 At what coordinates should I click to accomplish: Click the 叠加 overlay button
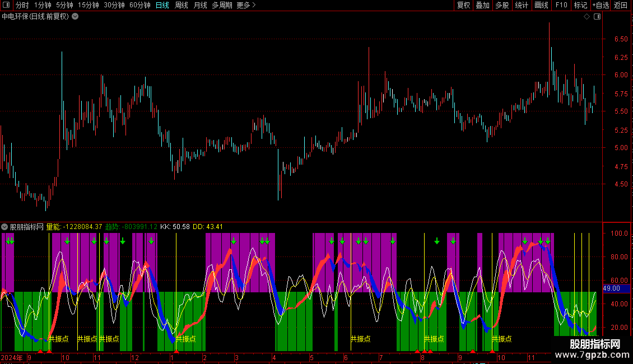point(483,5)
